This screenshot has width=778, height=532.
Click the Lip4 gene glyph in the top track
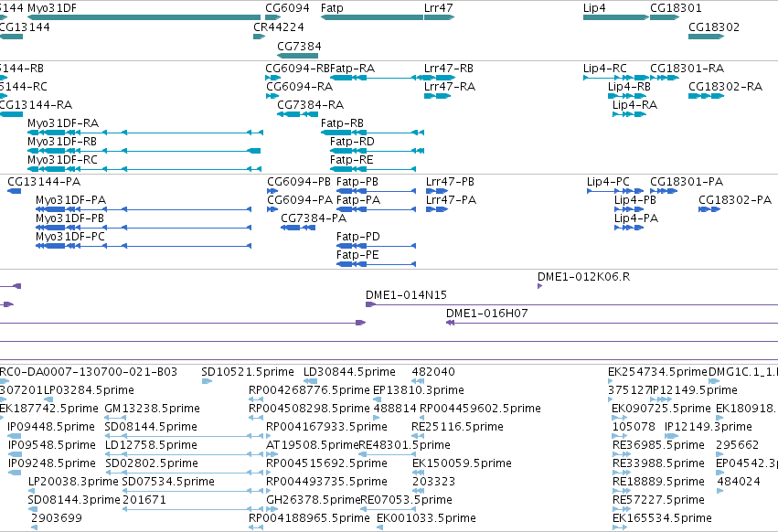616,17
